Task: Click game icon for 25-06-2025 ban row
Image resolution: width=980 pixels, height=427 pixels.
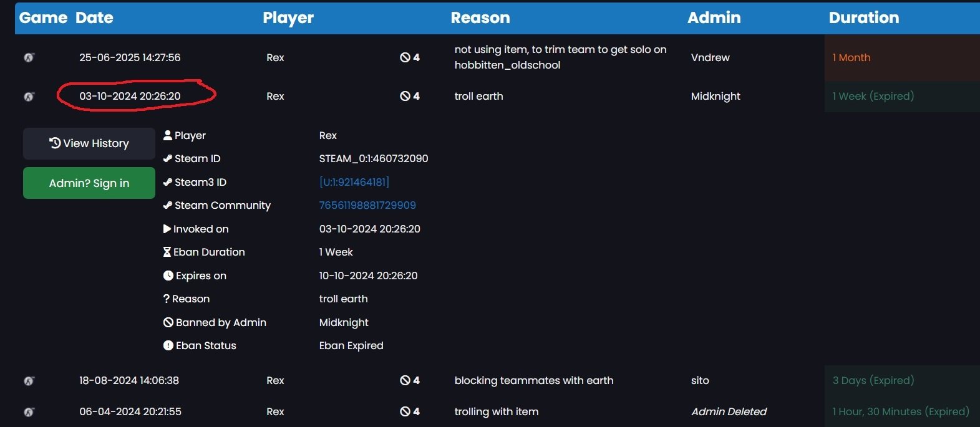Action: 29,57
